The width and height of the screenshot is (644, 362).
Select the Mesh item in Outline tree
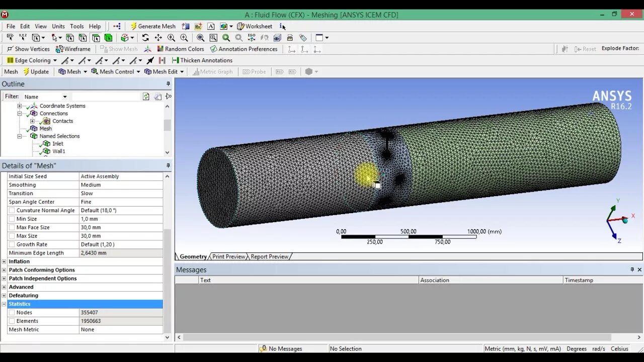click(45, 129)
